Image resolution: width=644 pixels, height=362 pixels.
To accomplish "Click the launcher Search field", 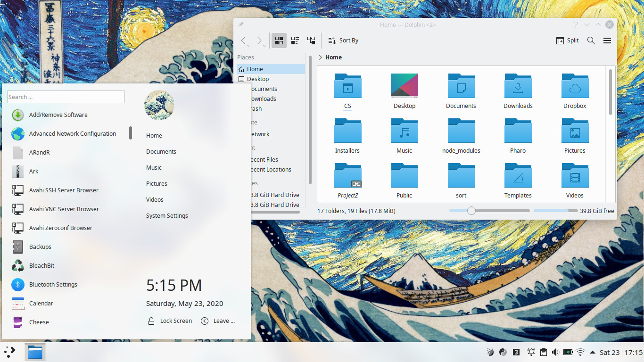I will pos(66,97).
